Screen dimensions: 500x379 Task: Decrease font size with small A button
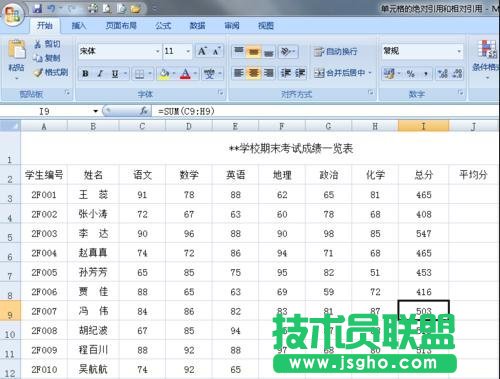(216, 51)
